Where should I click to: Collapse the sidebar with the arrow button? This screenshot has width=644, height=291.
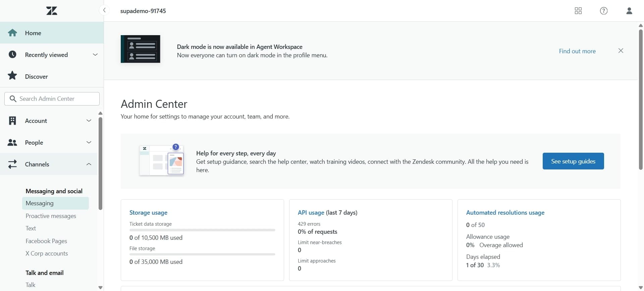click(104, 10)
